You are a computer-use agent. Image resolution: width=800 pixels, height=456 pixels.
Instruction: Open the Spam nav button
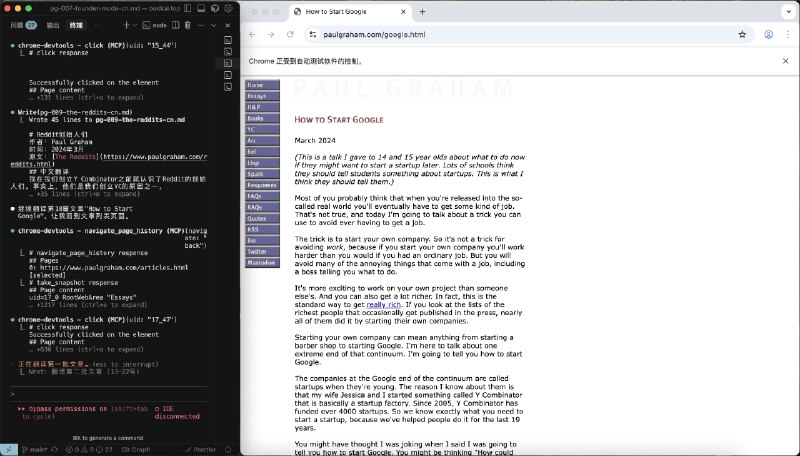coord(262,174)
